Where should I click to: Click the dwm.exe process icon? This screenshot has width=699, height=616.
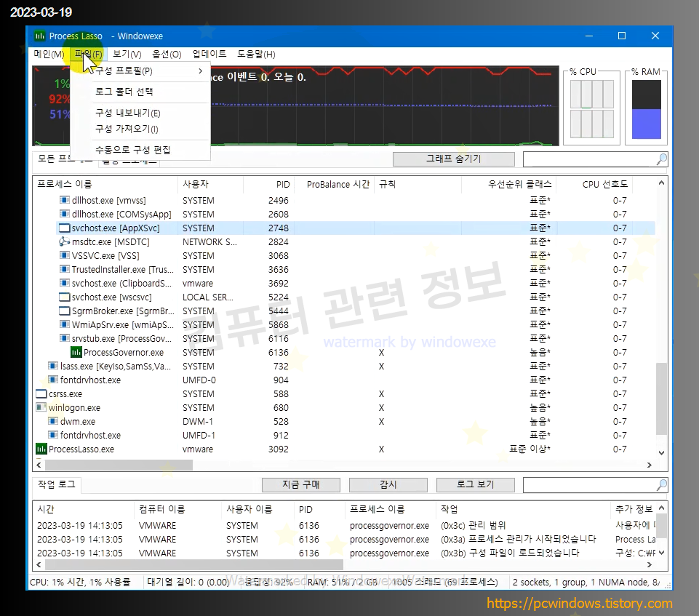point(53,421)
